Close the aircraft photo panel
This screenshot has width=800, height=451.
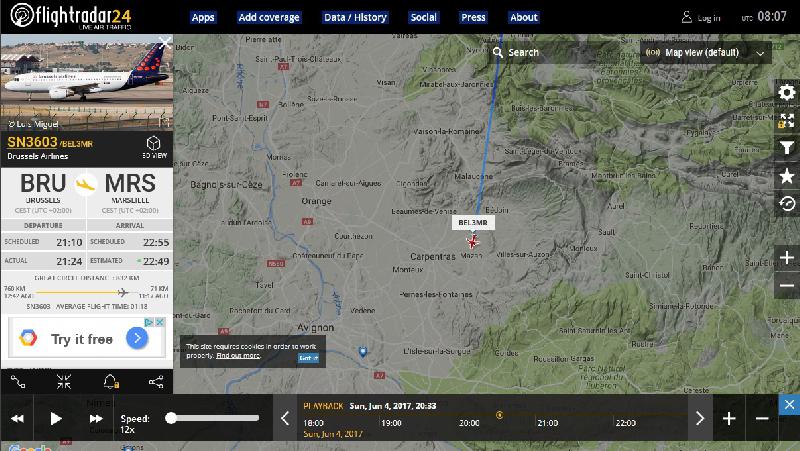(165, 42)
